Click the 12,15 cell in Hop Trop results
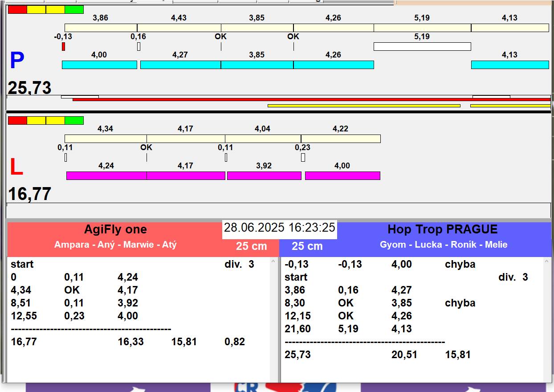554x392 pixels. (297, 316)
